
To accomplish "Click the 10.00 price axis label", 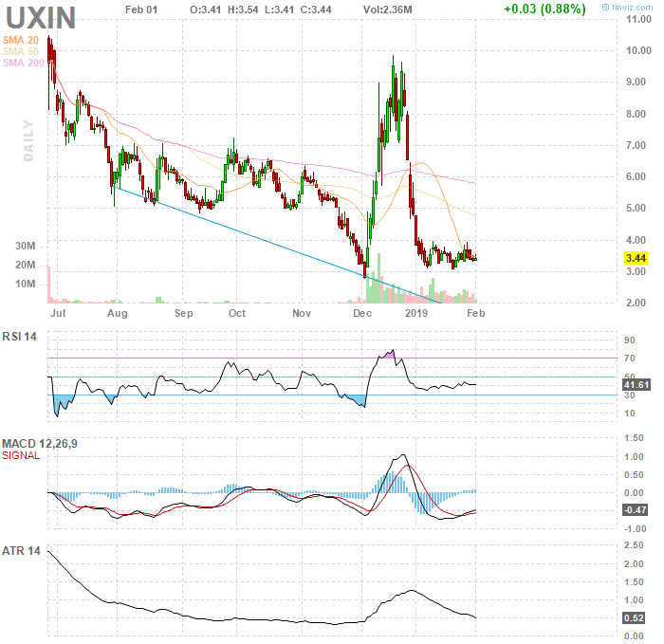I will [636, 49].
